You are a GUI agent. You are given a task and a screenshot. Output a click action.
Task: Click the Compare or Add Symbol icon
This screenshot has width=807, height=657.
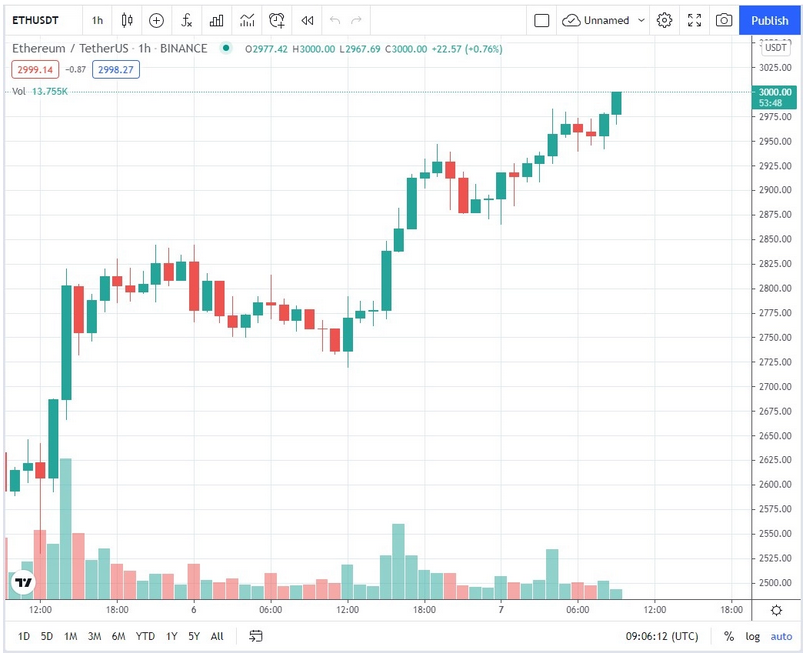pos(156,20)
